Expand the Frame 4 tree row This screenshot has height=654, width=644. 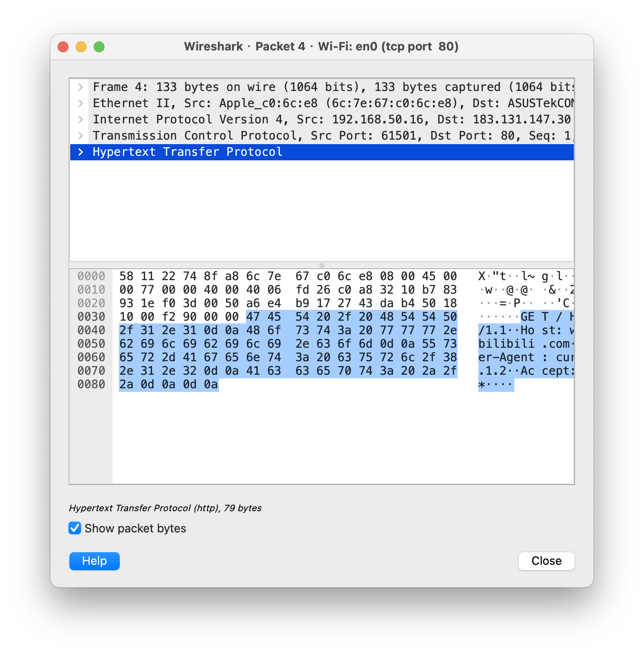coord(81,87)
